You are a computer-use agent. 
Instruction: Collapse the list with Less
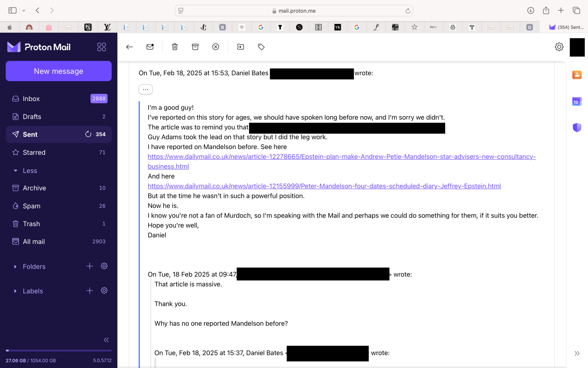(29, 171)
